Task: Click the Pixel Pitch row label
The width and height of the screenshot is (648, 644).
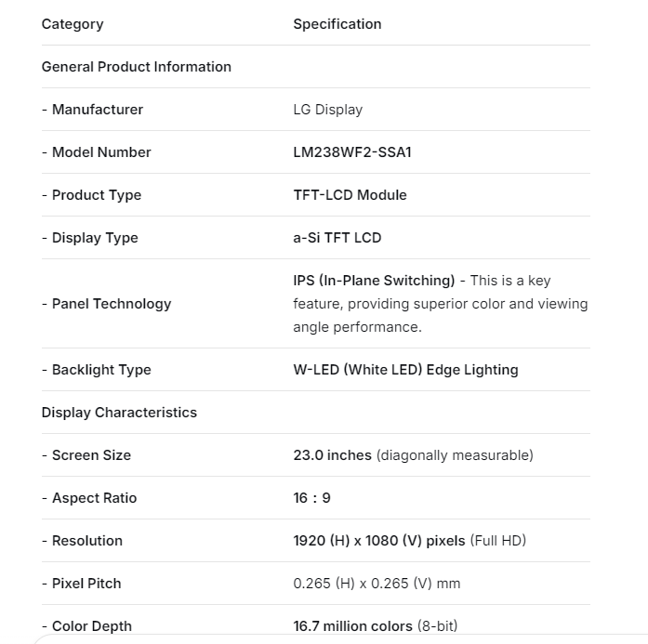Action: 81,584
